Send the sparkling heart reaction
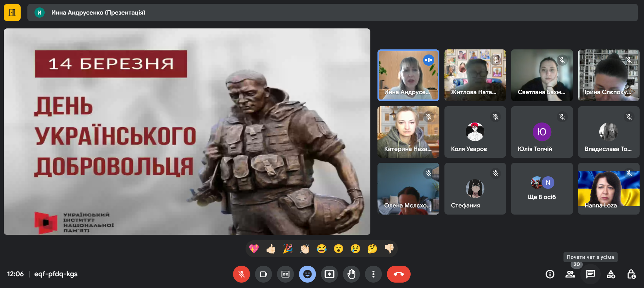644x288 pixels. click(254, 249)
